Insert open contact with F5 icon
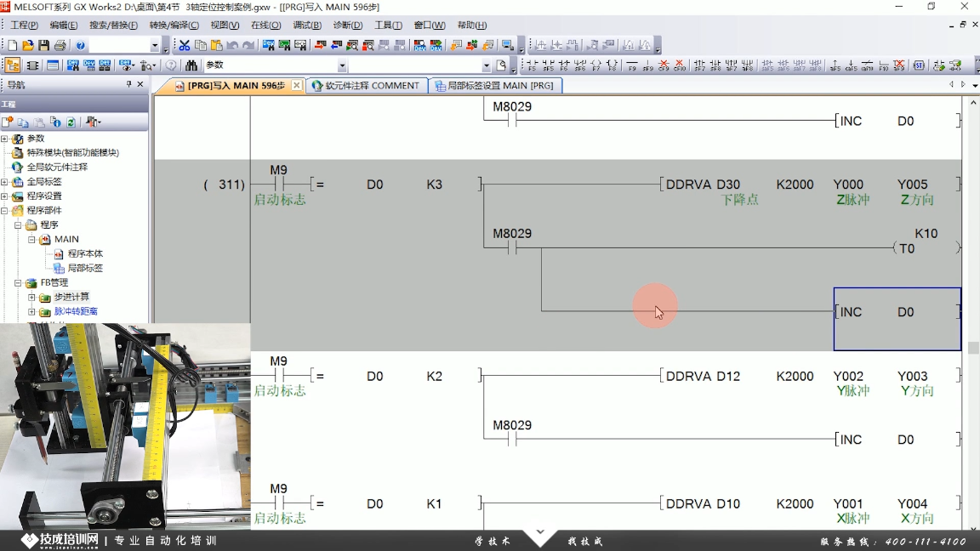 pyautogui.click(x=533, y=65)
